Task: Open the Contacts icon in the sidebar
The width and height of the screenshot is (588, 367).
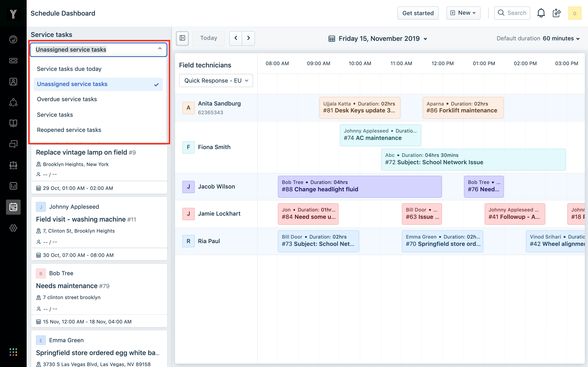Action: point(13,82)
